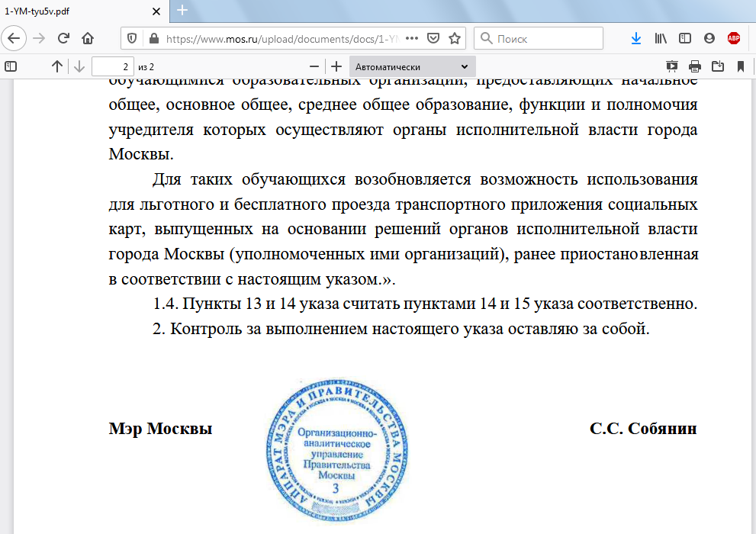The image size is (756, 534).
Task: Click the PDF current view bookmark icon
Action: pos(741,66)
